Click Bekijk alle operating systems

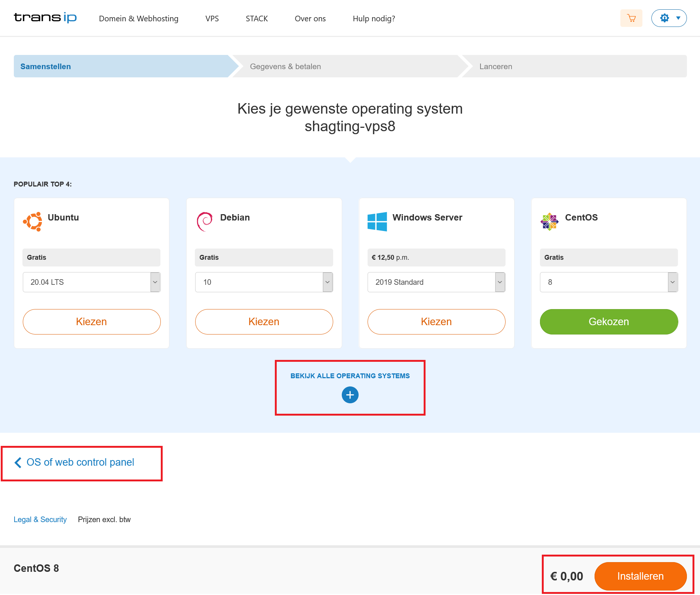pos(350,376)
